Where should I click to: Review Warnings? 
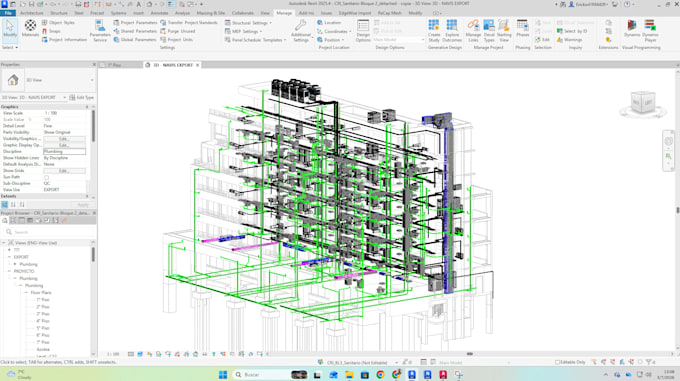click(569, 39)
